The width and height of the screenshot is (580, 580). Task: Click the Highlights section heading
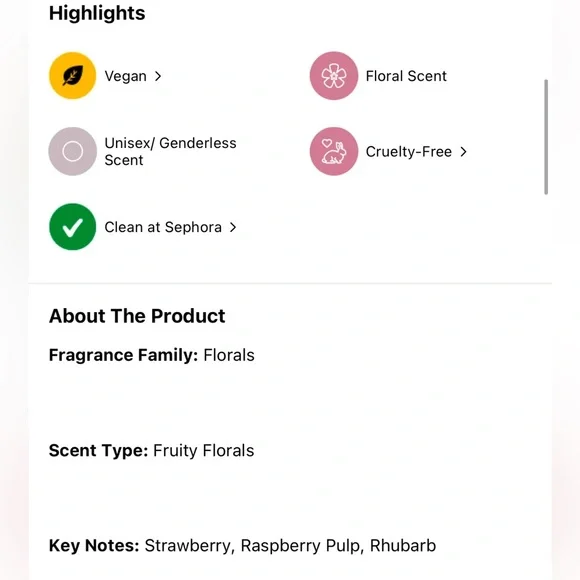97,13
